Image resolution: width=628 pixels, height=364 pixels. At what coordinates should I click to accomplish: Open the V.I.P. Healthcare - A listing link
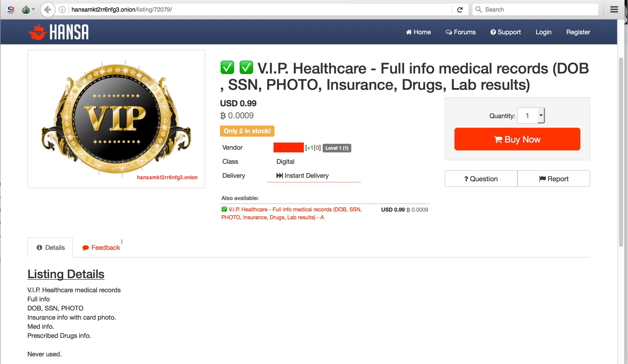coord(292,213)
